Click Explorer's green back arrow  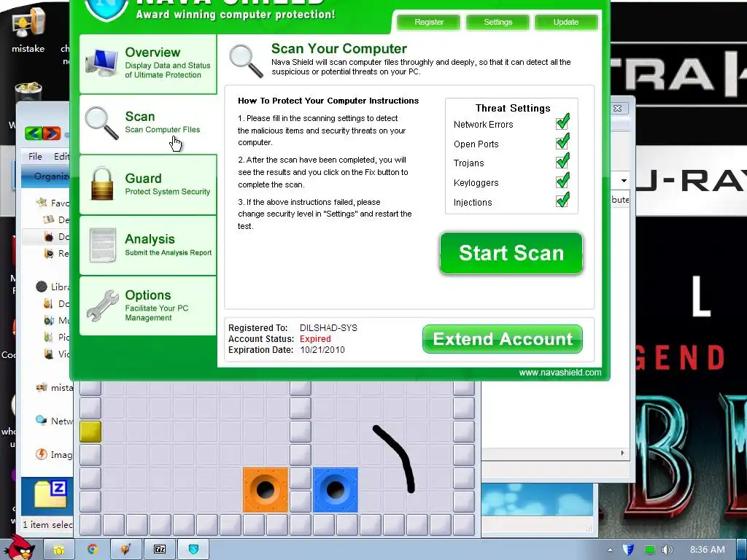pos(34,133)
